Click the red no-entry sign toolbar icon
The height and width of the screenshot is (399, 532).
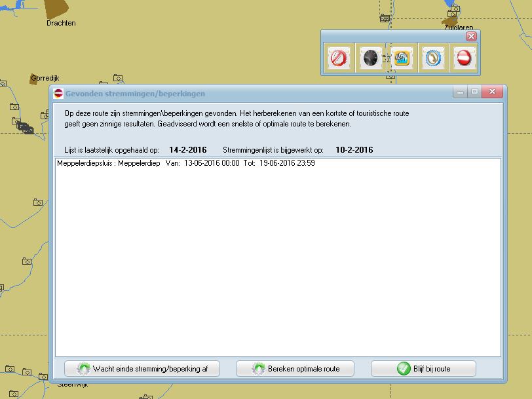click(464, 58)
